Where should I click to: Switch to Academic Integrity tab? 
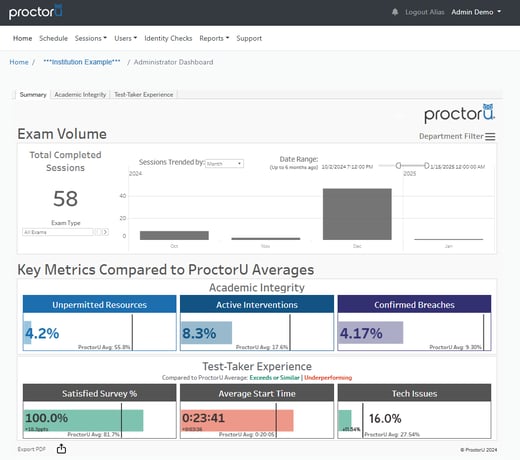[x=80, y=95]
